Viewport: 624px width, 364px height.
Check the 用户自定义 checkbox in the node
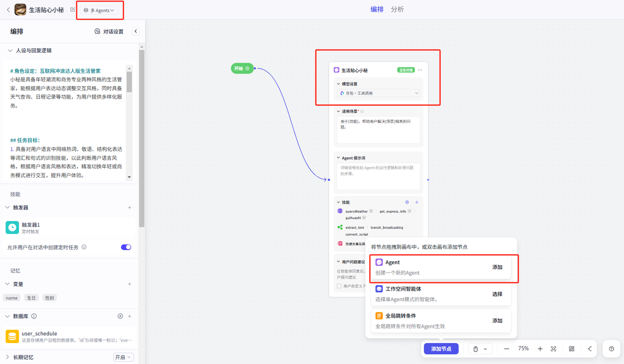tap(339, 286)
